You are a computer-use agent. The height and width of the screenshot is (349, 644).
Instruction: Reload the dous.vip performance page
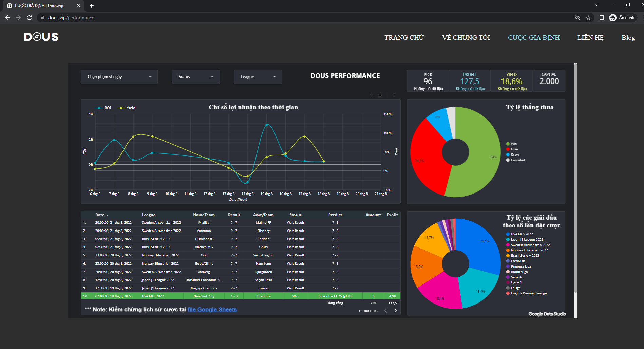29,18
